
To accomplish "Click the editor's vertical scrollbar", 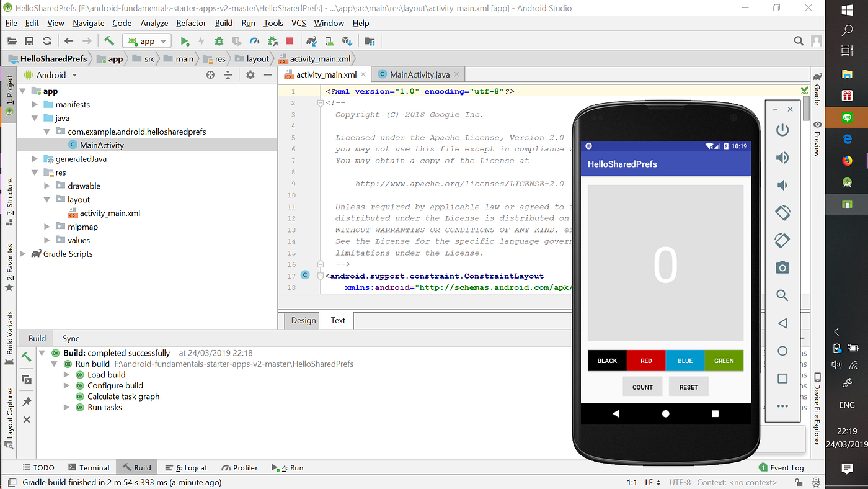I will point(806,109).
